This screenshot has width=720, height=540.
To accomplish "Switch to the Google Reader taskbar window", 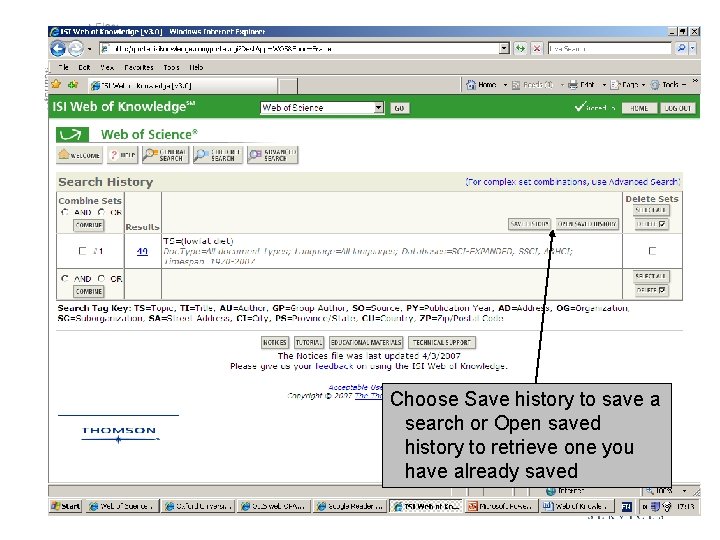I will point(351,506).
